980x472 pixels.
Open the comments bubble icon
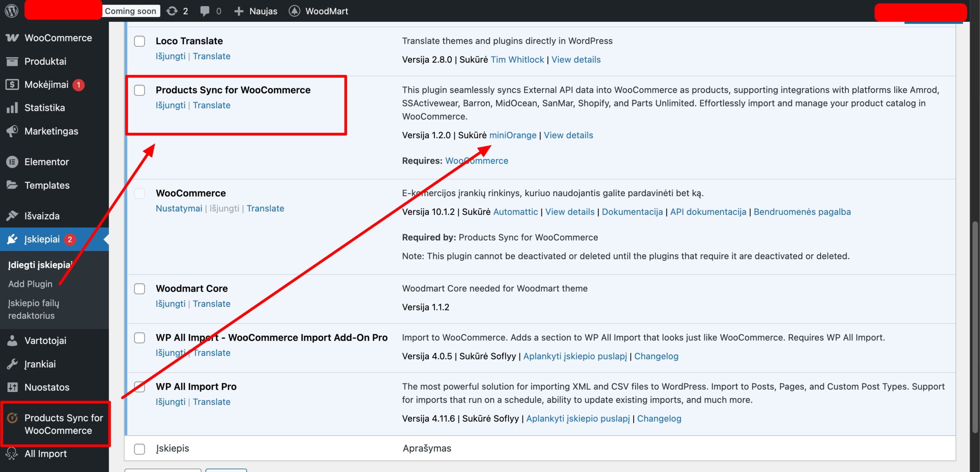pyautogui.click(x=205, y=11)
